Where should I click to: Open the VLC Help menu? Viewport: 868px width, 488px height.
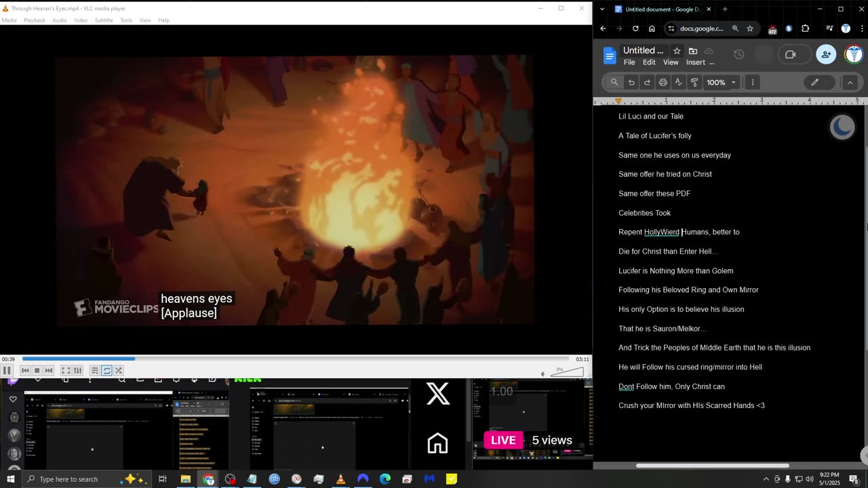(163, 20)
